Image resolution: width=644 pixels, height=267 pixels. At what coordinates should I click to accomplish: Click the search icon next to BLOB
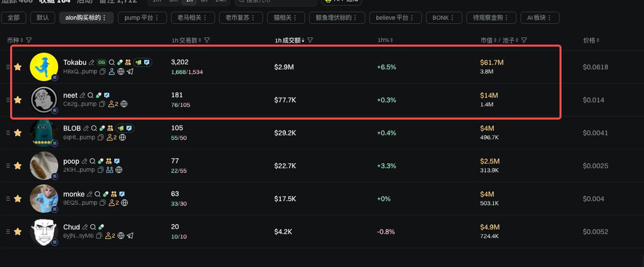point(94,128)
